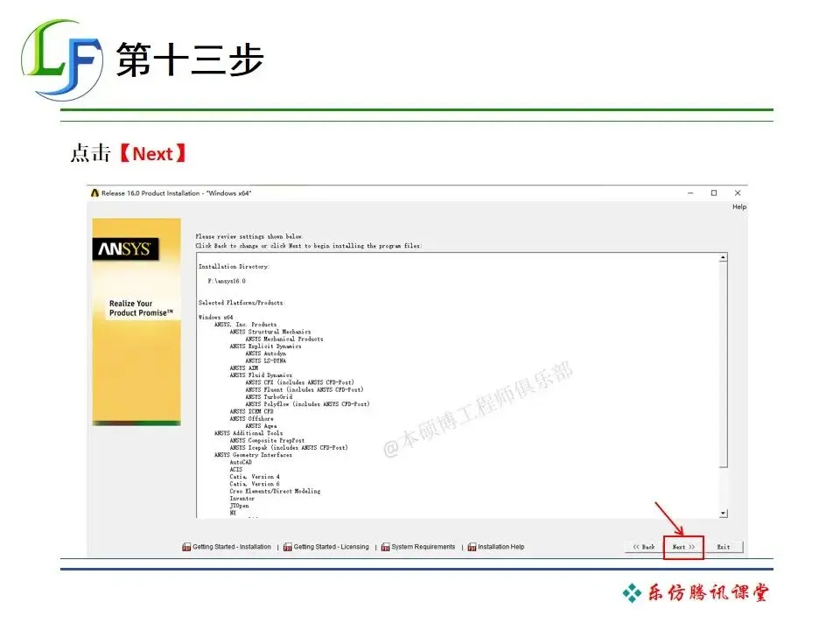Click 'ANSYS Geometry Interfaces' line
840x630 pixels.
point(253,455)
